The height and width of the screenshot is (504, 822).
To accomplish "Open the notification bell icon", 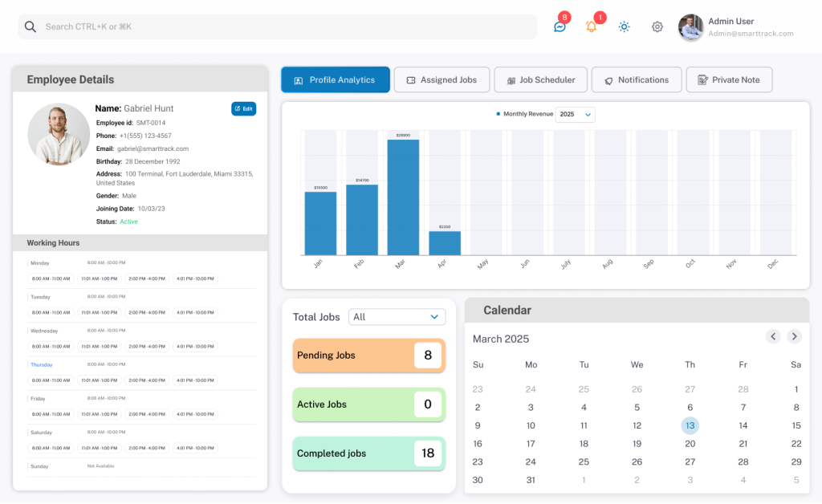I will point(592,26).
